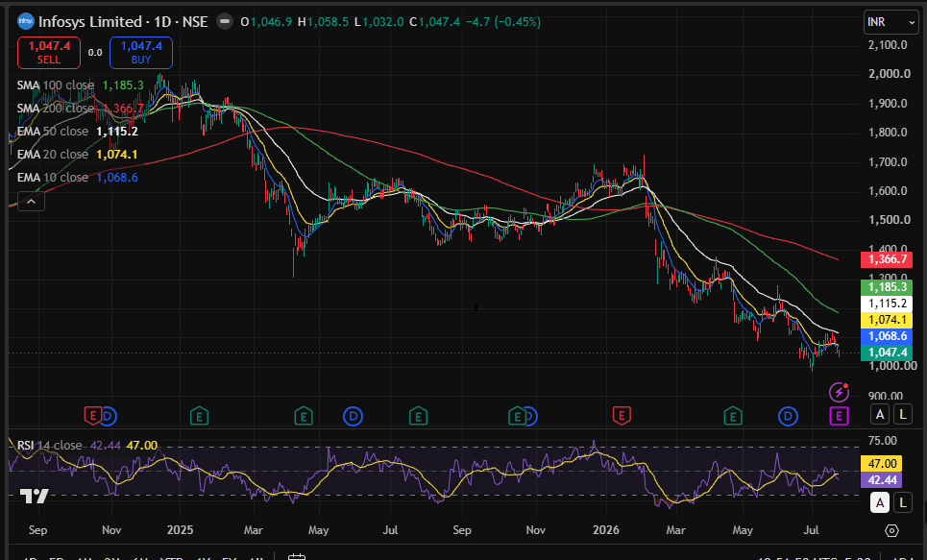The image size is (927, 560).
Task: Open the blue dividend marker near November 2024
Action: click(109, 416)
